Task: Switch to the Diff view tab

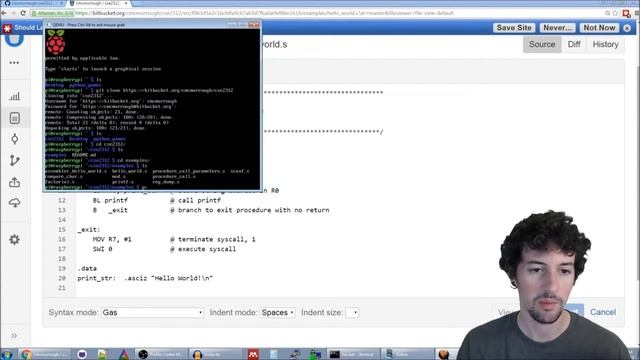Action: (x=574, y=44)
